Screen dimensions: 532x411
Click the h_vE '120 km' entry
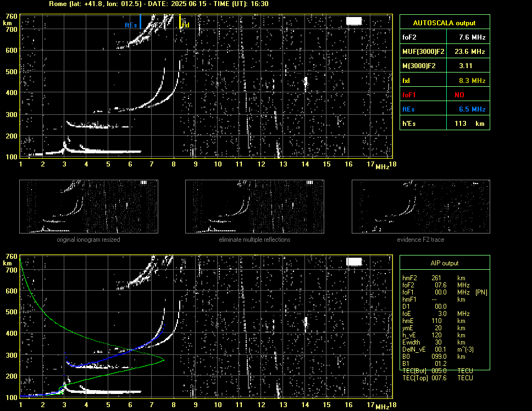[x=434, y=335]
